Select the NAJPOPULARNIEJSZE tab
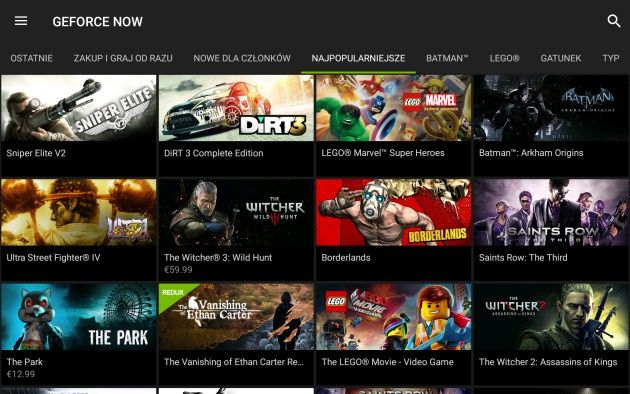The image size is (630, 394). click(x=358, y=58)
